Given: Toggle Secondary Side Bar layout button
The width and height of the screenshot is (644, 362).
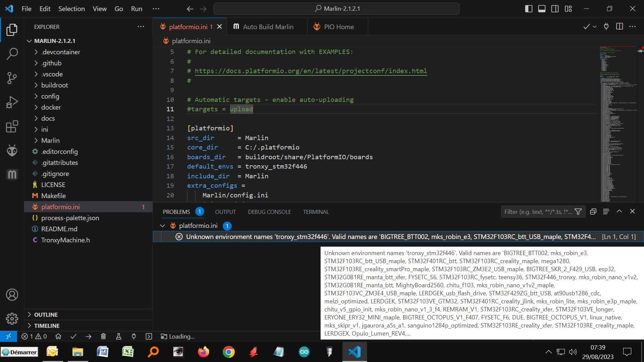Looking at the screenshot, I should [555, 9].
